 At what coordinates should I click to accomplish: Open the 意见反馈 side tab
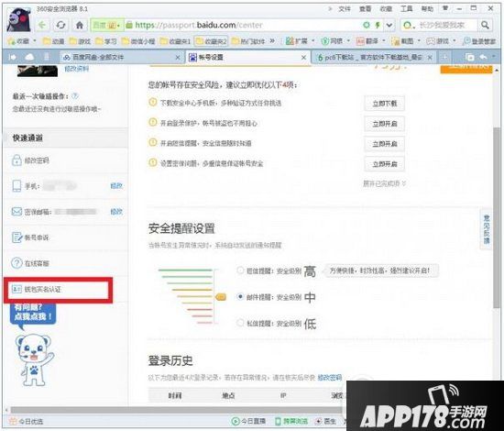[487, 229]
